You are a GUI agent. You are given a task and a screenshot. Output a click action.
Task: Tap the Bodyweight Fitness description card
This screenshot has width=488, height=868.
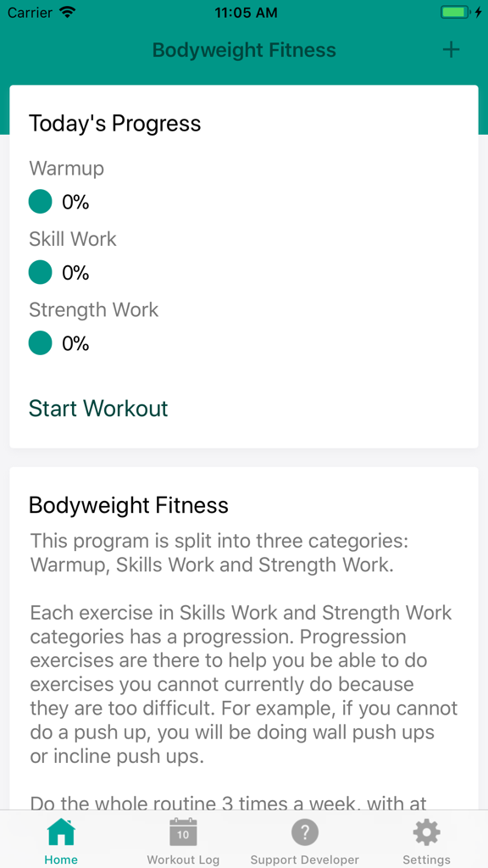coord(244,636)
